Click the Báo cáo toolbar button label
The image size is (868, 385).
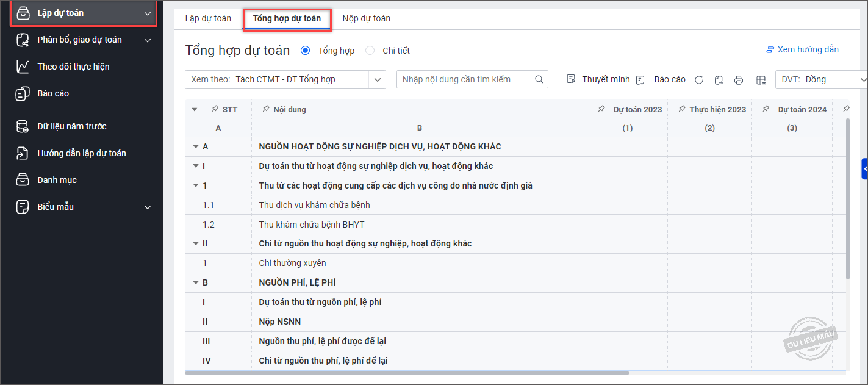coord(670,79)
